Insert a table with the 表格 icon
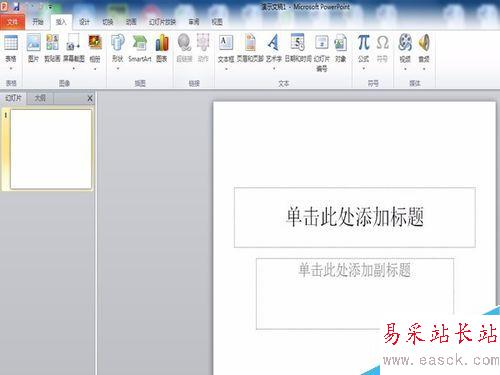 11,43
